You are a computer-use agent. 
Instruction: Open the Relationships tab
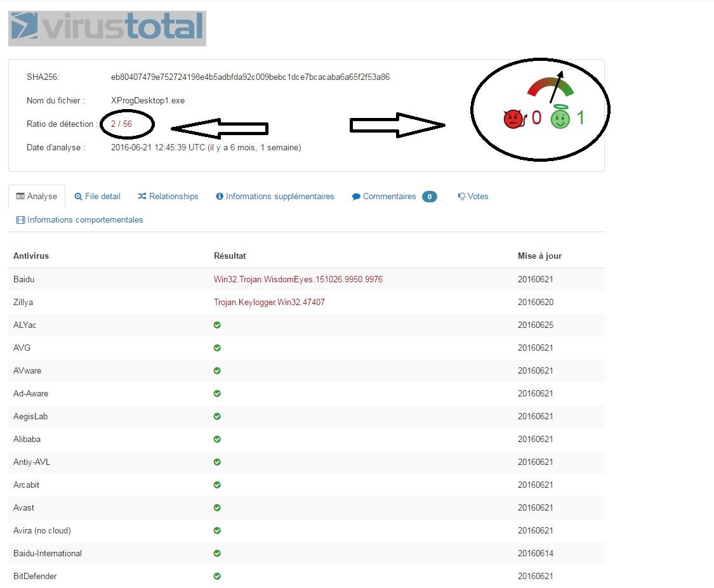click(168, 196)
